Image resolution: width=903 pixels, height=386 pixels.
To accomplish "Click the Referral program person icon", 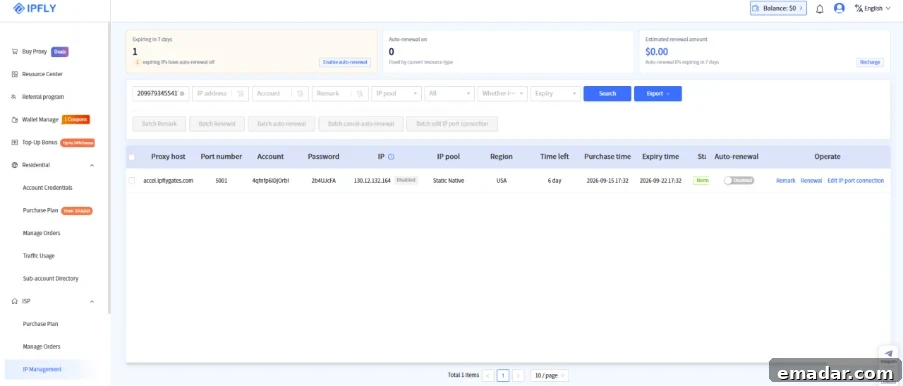I will (x=14, y=97).
